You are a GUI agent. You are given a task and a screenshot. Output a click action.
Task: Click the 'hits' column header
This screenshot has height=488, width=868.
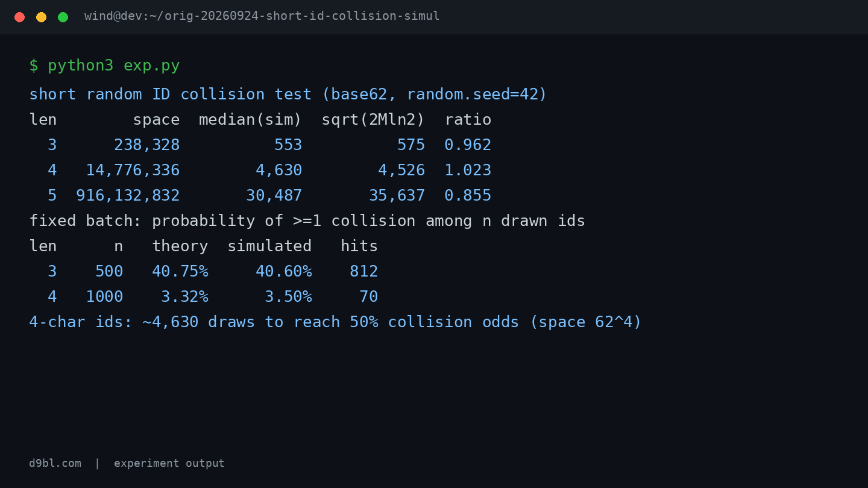[x=359, y=246]
